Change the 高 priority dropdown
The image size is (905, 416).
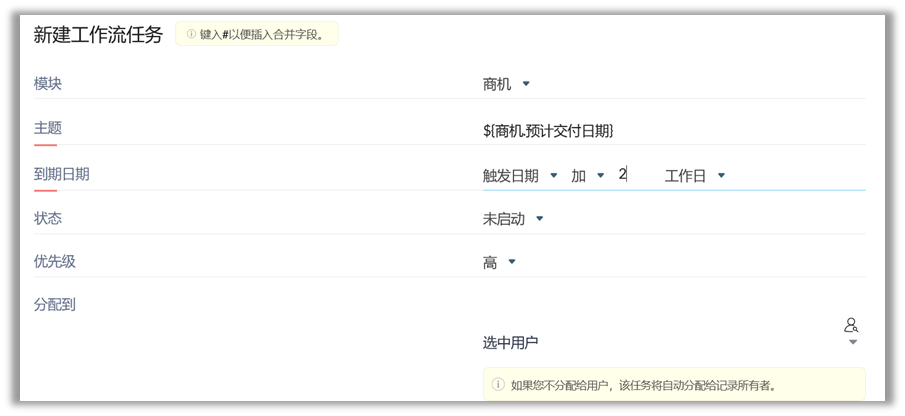tap(499, 262)
